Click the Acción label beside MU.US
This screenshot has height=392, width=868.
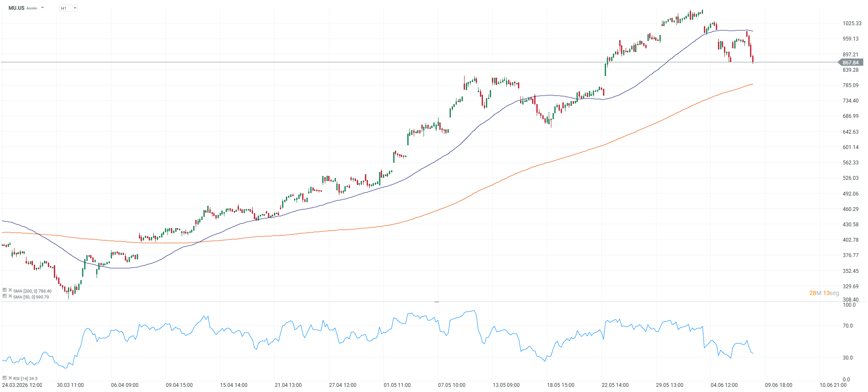pos(32,8)
